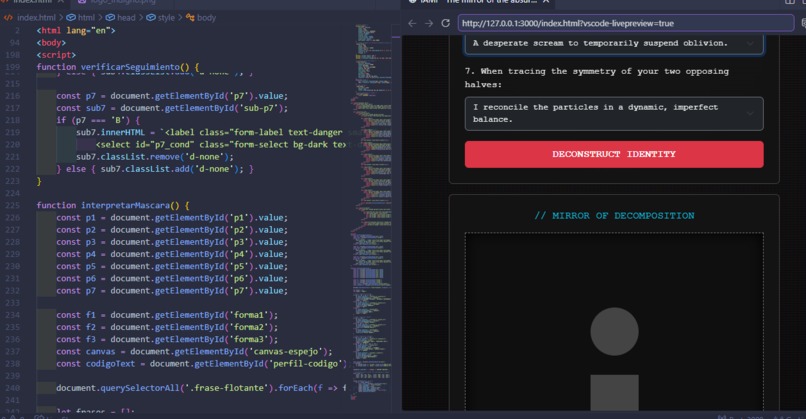Open the 'A desperate scream' answer dropdown
Image resolution: width=806 pixels, height=419 pixels.
point(614,44)
